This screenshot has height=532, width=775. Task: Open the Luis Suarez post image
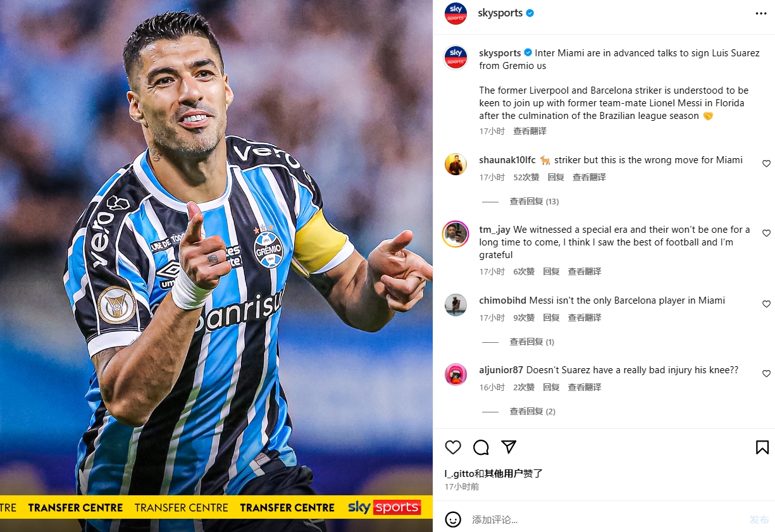216,266
